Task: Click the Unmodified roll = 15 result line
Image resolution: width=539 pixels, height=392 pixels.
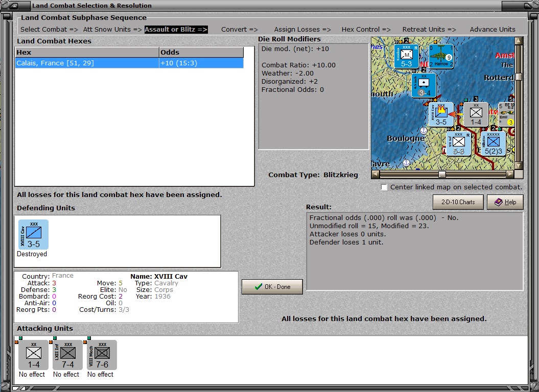Action: 369,226
